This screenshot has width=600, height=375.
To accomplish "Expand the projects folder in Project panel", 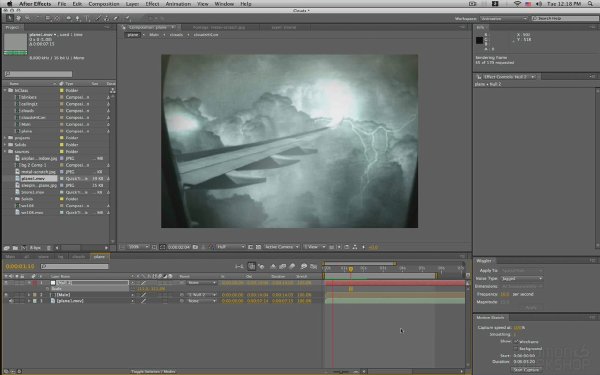I will 5,138.
